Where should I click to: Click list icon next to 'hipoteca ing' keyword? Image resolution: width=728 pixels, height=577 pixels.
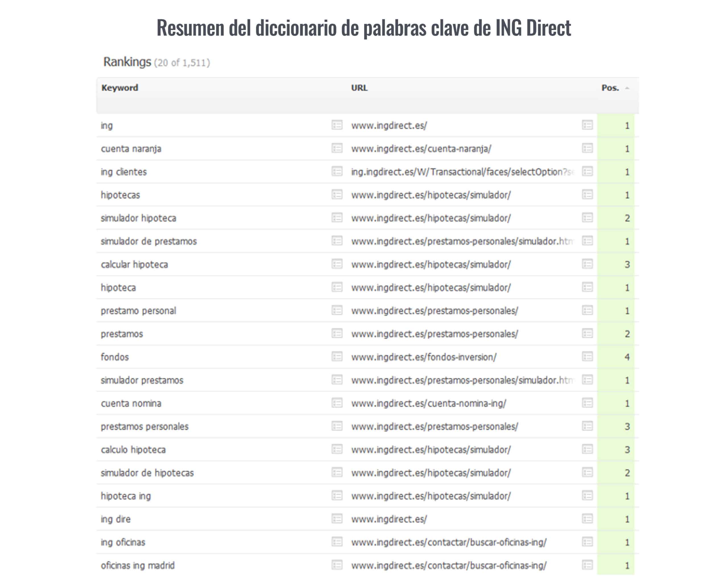[x=337, y=495]
